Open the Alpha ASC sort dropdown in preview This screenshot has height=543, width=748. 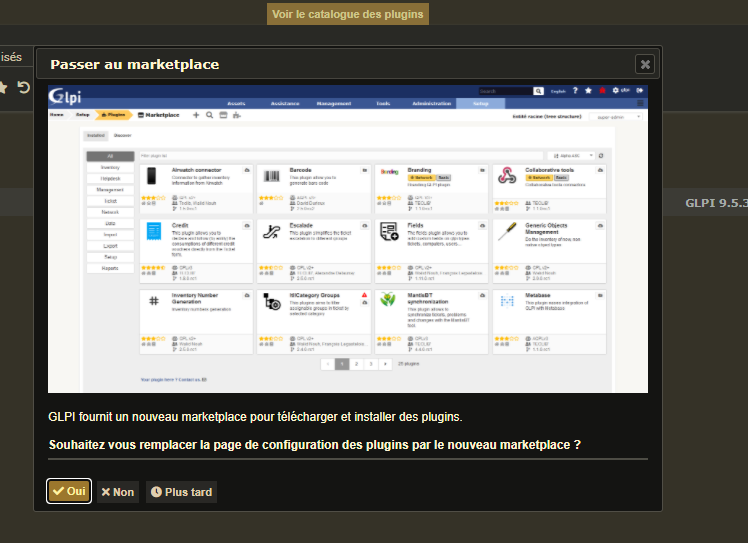point(572,156)
